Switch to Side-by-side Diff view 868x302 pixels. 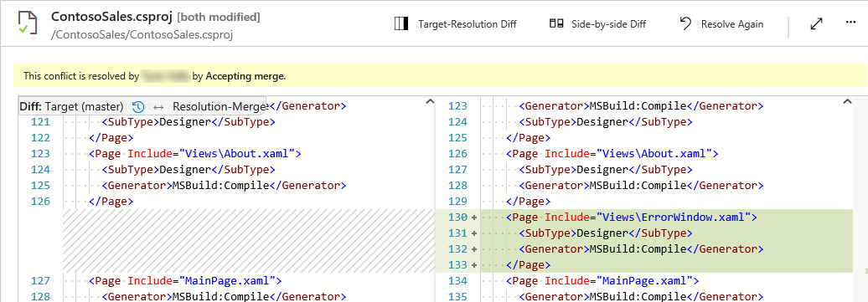point(598,23)
